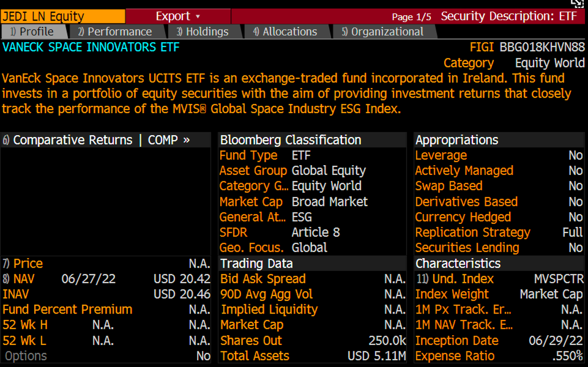Click the Page 1/5 indicator

point(412,17)
